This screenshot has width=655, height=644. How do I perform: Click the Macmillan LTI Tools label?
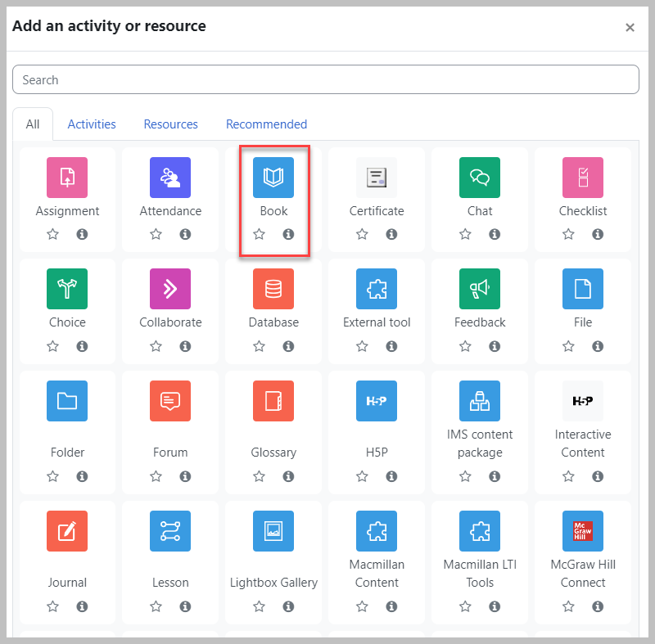point(480,574)
